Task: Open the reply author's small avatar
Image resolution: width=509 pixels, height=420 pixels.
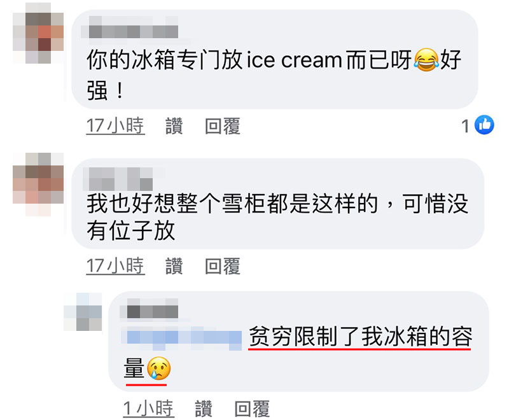Action: pyautogui.click(x=83, y=312)
